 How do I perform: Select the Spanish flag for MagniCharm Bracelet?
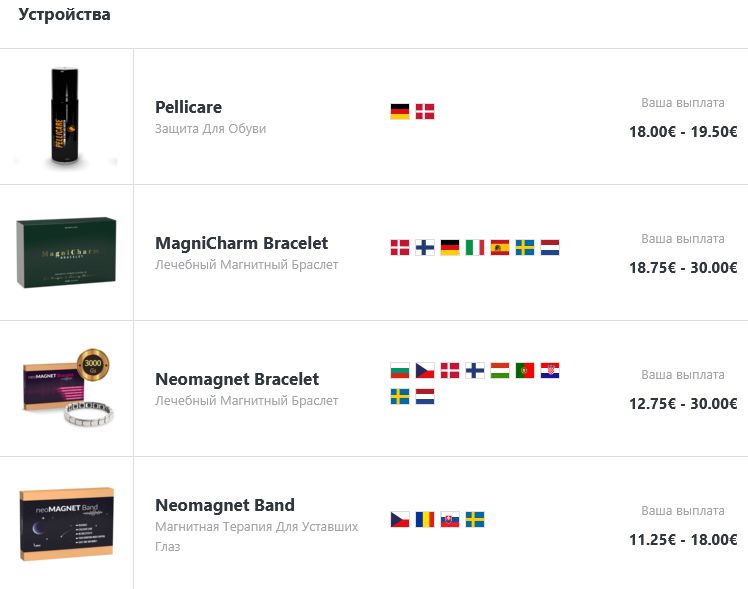500,247
